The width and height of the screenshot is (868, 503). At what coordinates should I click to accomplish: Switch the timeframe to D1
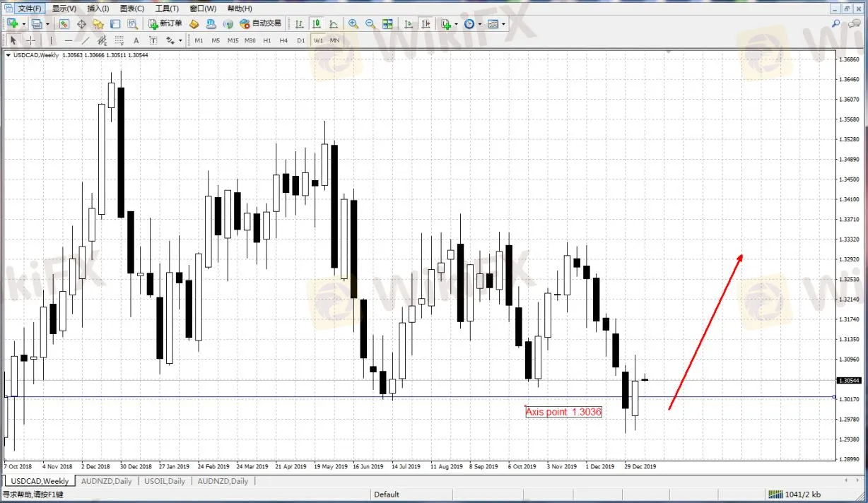[x=301, y=40]
